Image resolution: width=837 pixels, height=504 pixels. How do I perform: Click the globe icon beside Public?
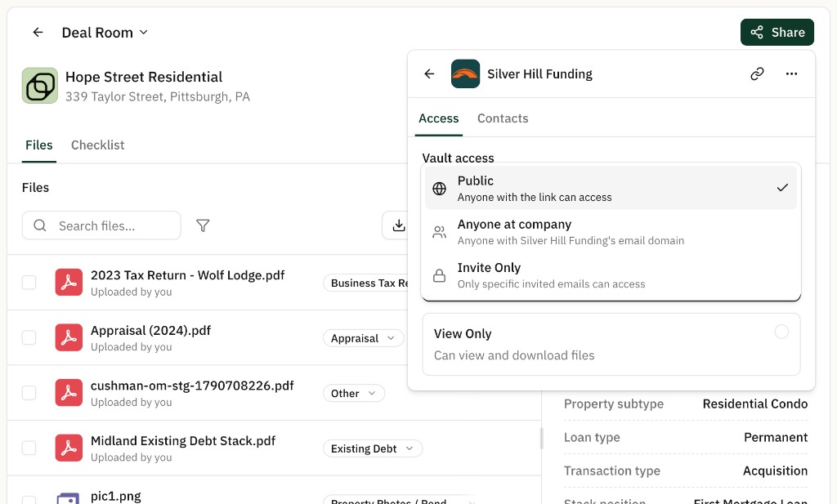click(x=439, y=188)
